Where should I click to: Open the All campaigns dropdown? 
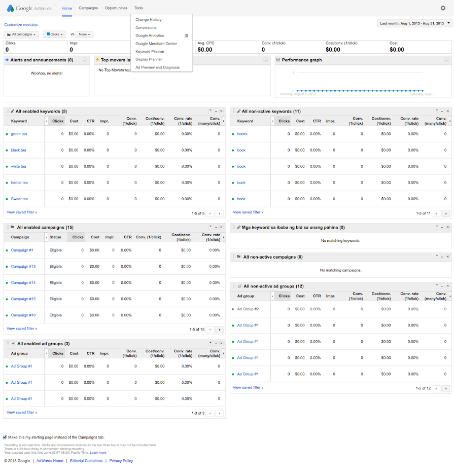(21, 33)
